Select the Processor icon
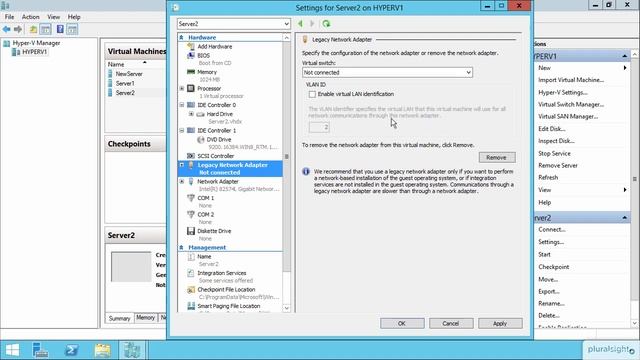 191,88
